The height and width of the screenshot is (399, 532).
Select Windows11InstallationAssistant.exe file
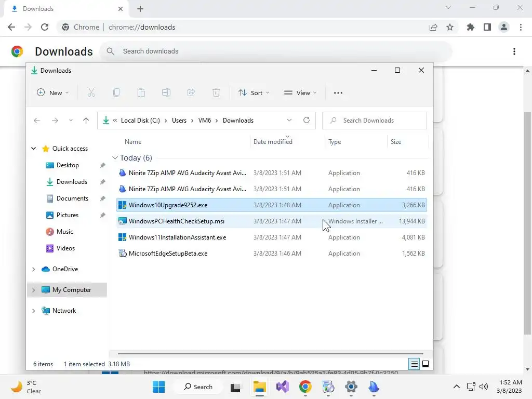point(271,237)
